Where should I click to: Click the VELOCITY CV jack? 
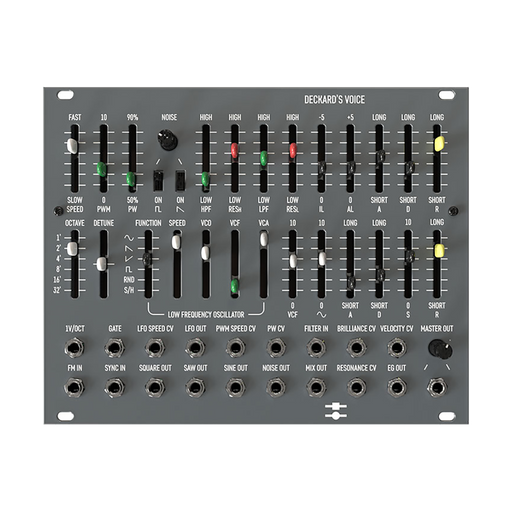pos(397,348)
